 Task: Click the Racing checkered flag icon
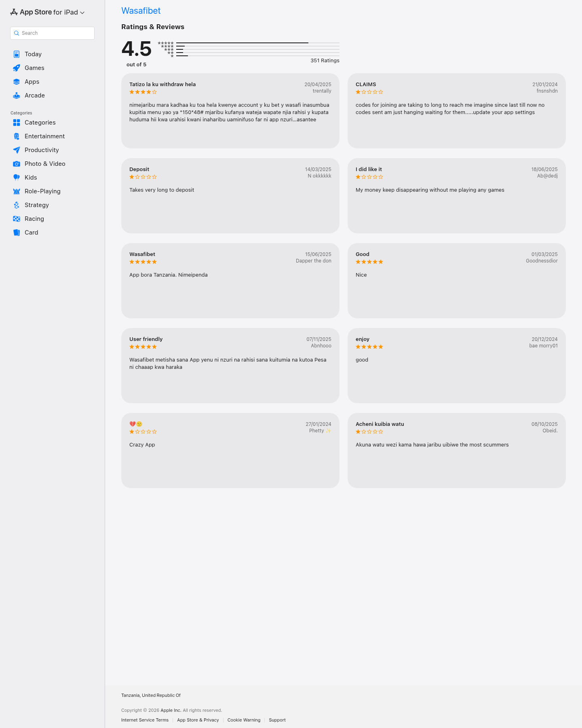click(17, 219)
